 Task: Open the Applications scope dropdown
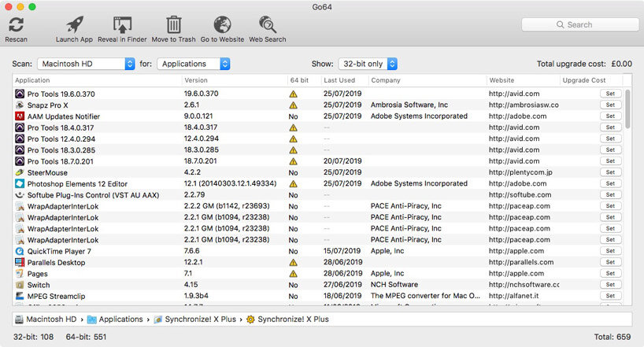pyautogui.click(x=194, y=64)
